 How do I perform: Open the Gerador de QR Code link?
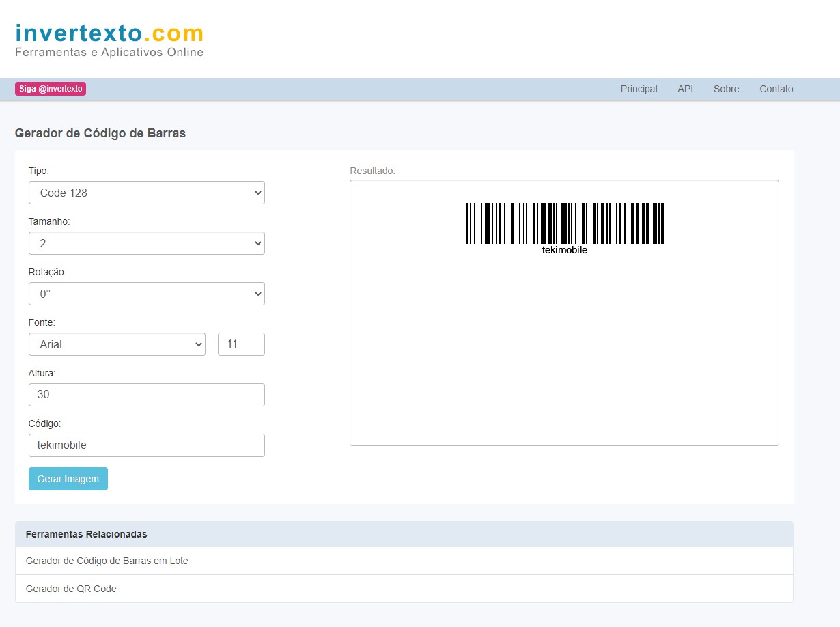[71, 589]
